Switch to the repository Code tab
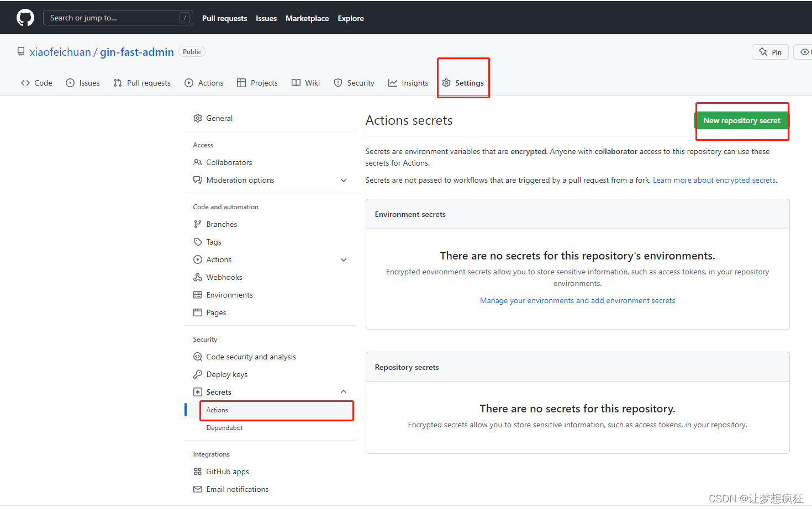 pos(37,83)
